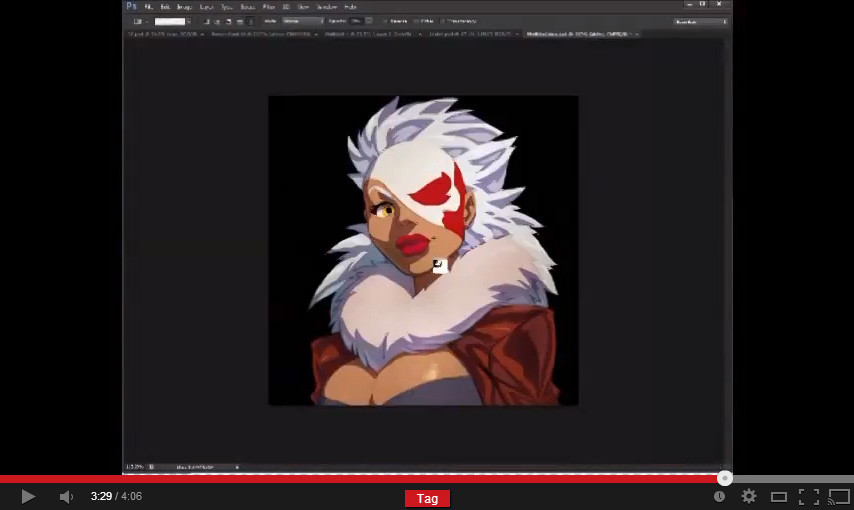
Task: Play the video
Action: pos(28,496)
